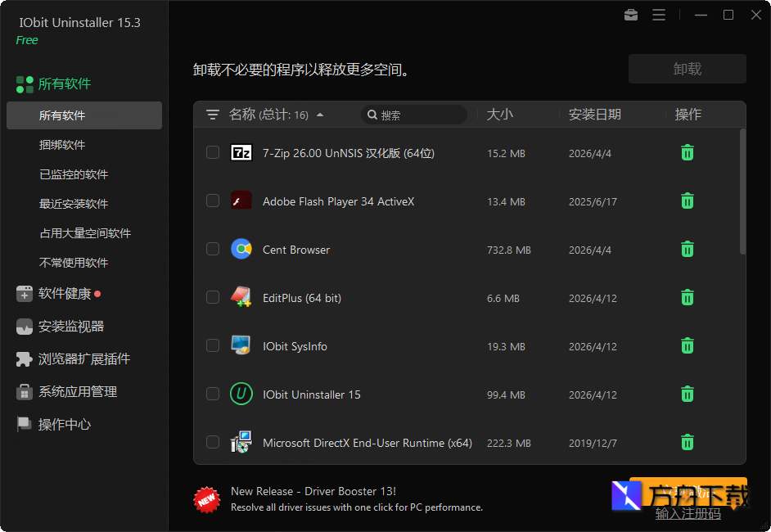Toggle the 名称 sort order arrow
This screenshot has height=532, width=771.
click(x=319, y=115)
